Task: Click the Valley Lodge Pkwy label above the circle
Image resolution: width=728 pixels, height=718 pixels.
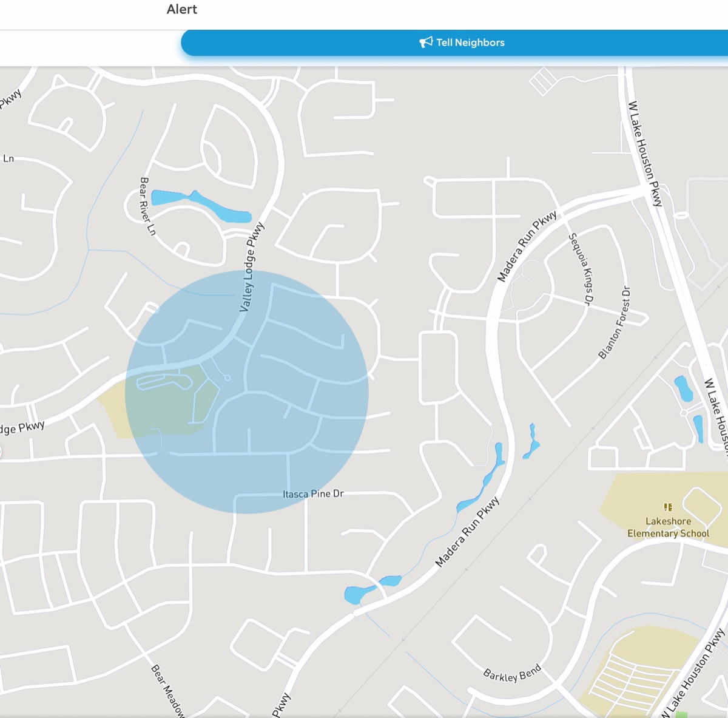Action: point(252,268)
